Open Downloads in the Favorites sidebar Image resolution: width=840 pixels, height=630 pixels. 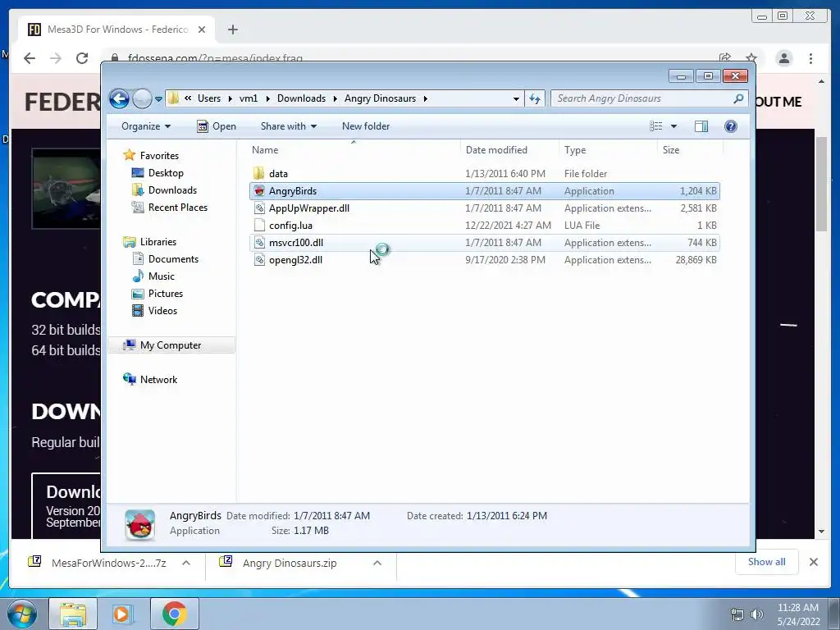pos(172,190)
